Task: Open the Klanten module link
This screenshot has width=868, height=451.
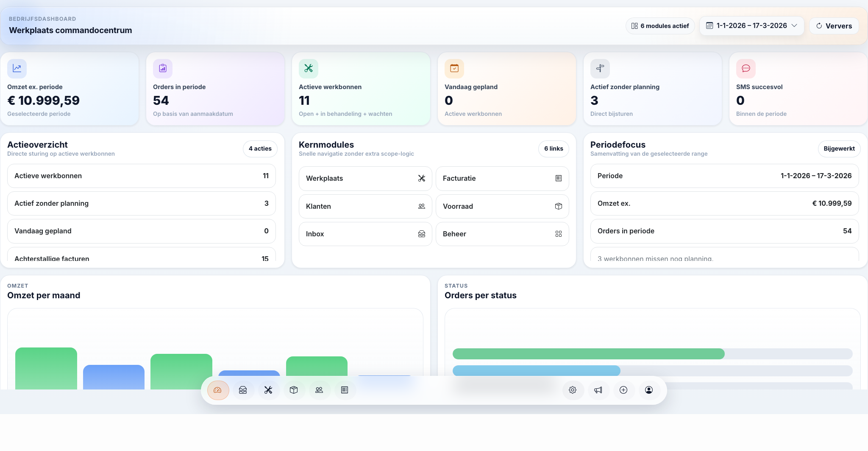Action: pyautogui.click(x=365, y=206)
